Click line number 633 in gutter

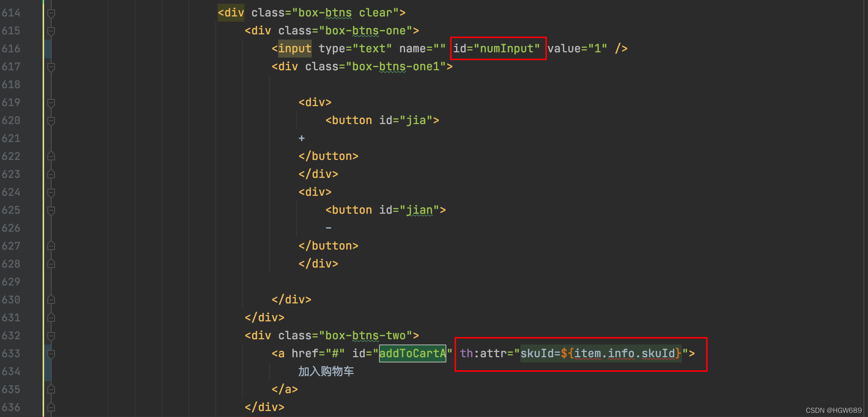[x=11, y=353]
